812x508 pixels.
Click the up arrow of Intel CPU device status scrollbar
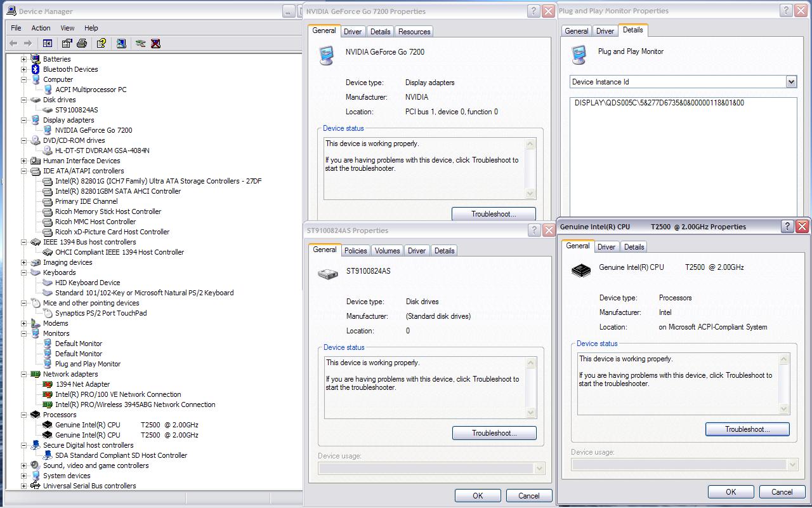783,359
